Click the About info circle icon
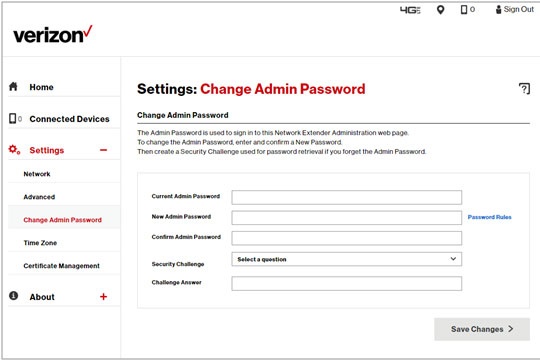This screenshot has height=361, width=540. [x=13, y=296]
